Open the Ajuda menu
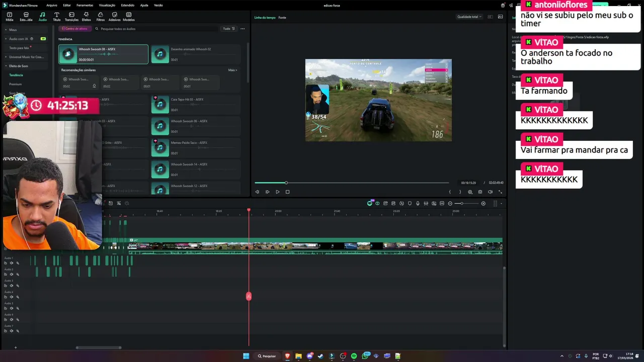This screenshot has height=362, width=644. click(x=144, y=5)
